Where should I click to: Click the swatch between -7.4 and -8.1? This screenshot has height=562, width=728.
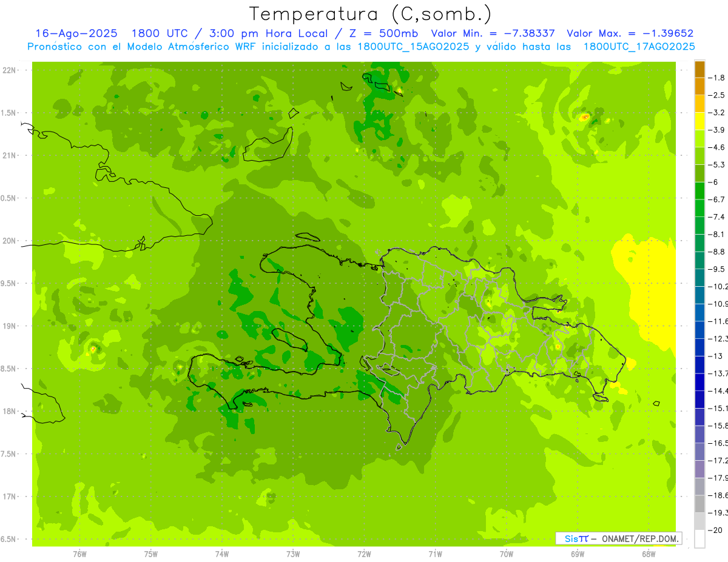(699, 226)
